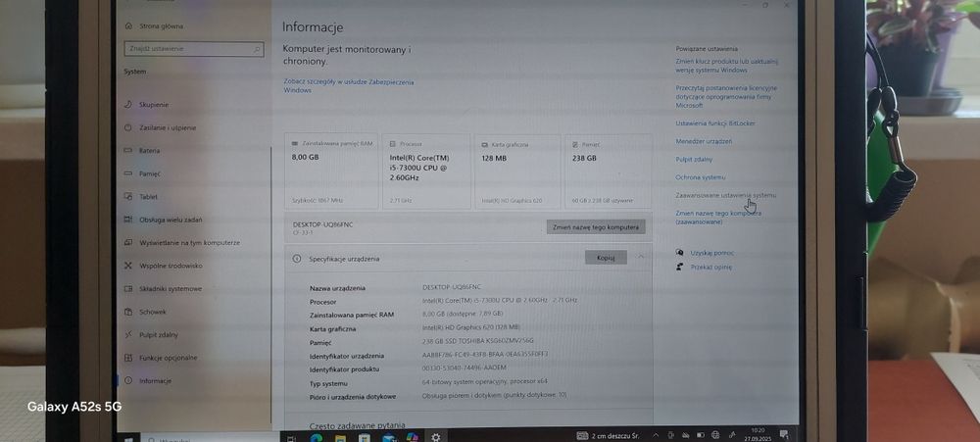The image size is (980, 442).
Task: Open Przeczytaj postanowienia licencyjne link
Action: (726, 97)
